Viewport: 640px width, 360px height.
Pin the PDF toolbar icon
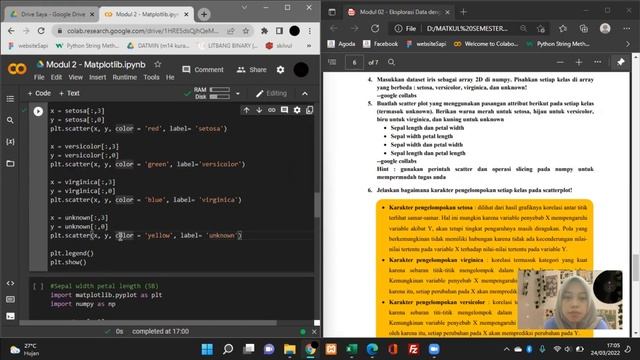620,62
